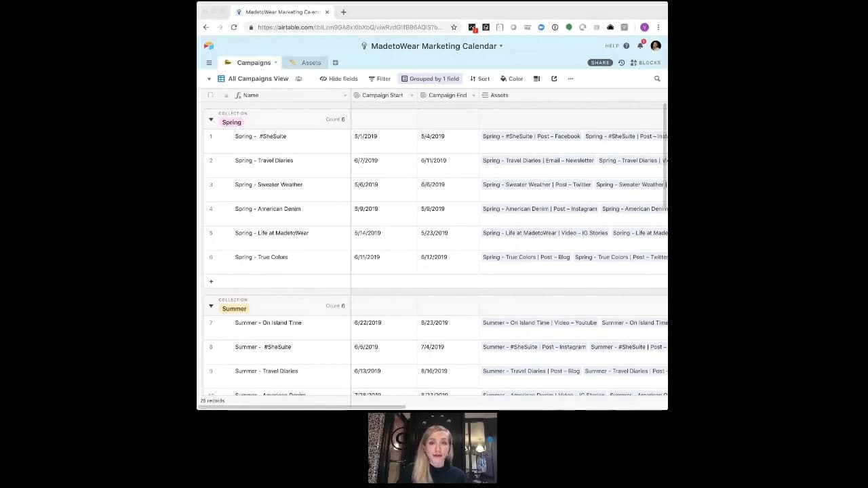
Task: Click the help question mark icon
Action: tap(626, 46)
